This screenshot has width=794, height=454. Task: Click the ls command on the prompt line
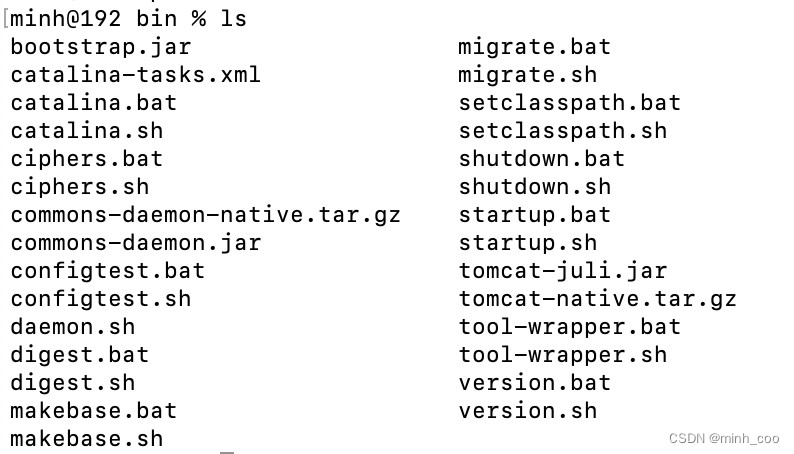[x=233, y=19]
